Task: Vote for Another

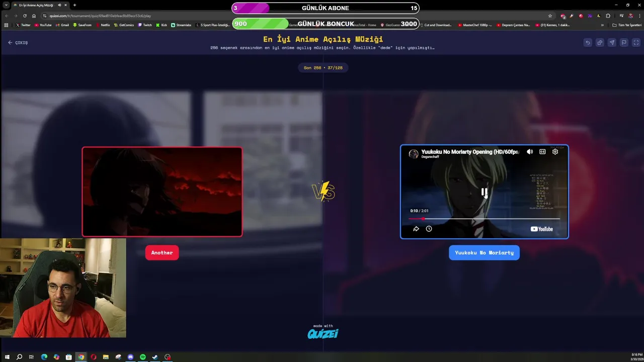Action: coord(162,252)
